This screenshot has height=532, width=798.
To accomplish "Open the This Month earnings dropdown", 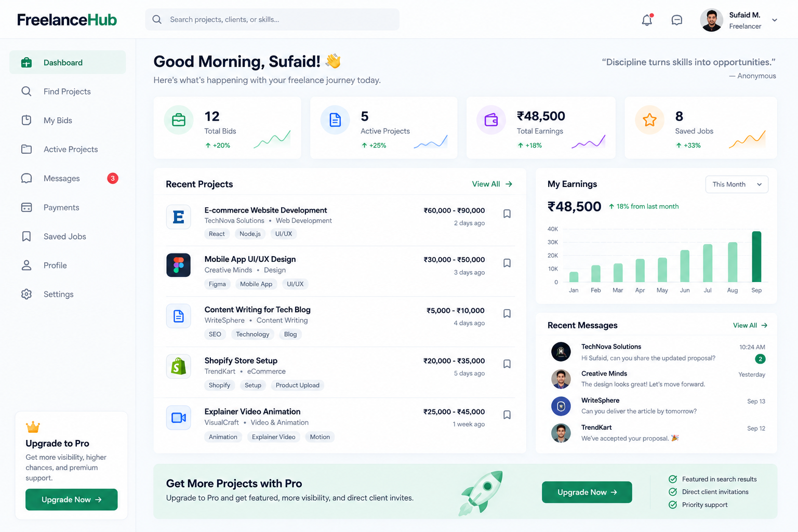I will (x=737, y=184).
